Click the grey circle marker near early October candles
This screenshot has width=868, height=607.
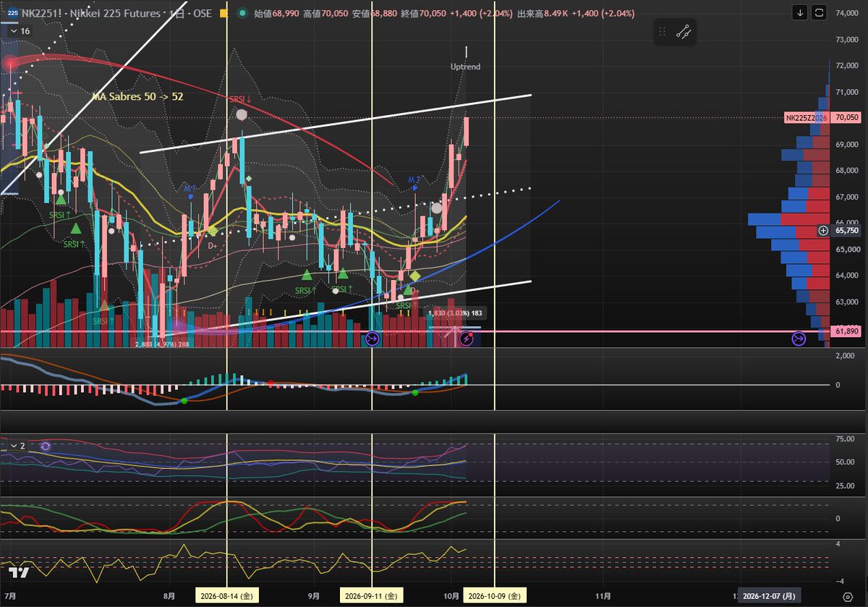436,208
